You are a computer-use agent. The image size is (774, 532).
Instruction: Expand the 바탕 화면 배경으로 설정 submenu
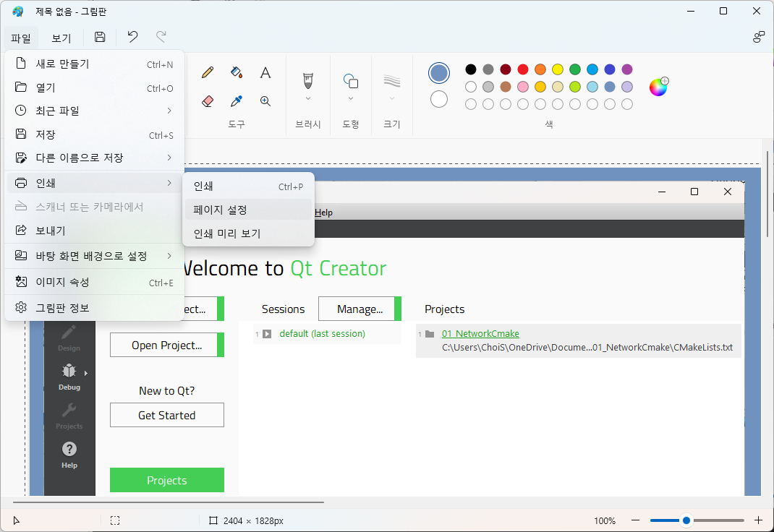click(169, 255)
